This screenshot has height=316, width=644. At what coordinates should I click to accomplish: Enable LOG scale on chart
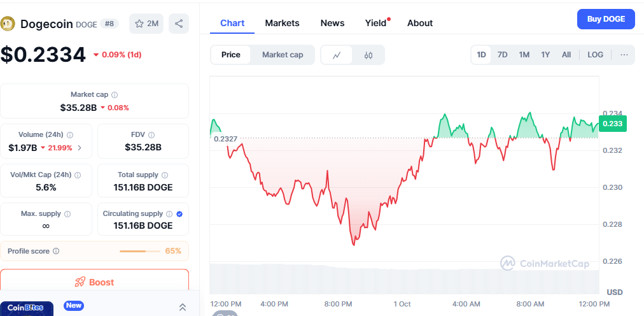click(x=595, y=55)
